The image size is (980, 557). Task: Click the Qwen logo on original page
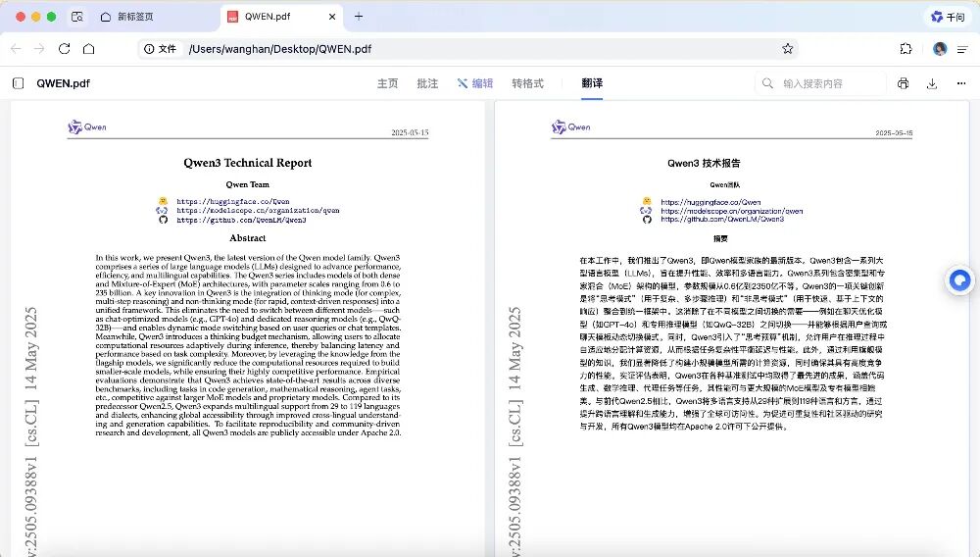87,127
